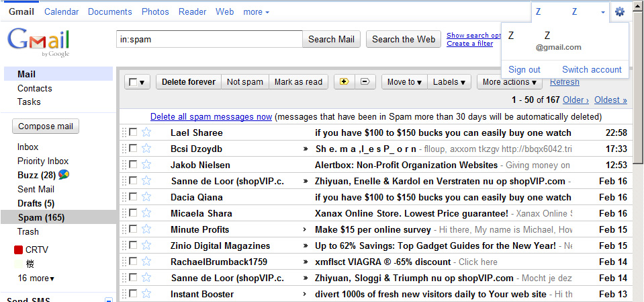Open the settings gear icon
The width and height of the screenshot is (644, 302).
(x=619, y=12)
